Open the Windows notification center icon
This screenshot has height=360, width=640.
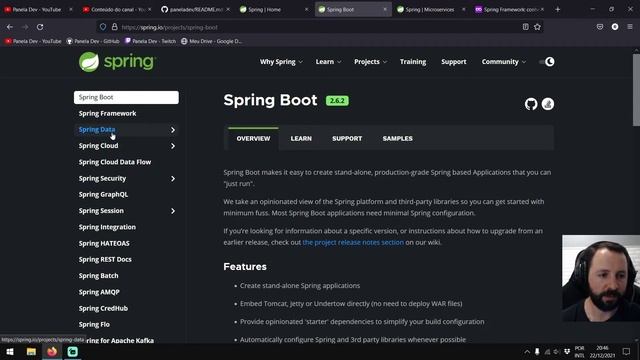pos(627,351)
